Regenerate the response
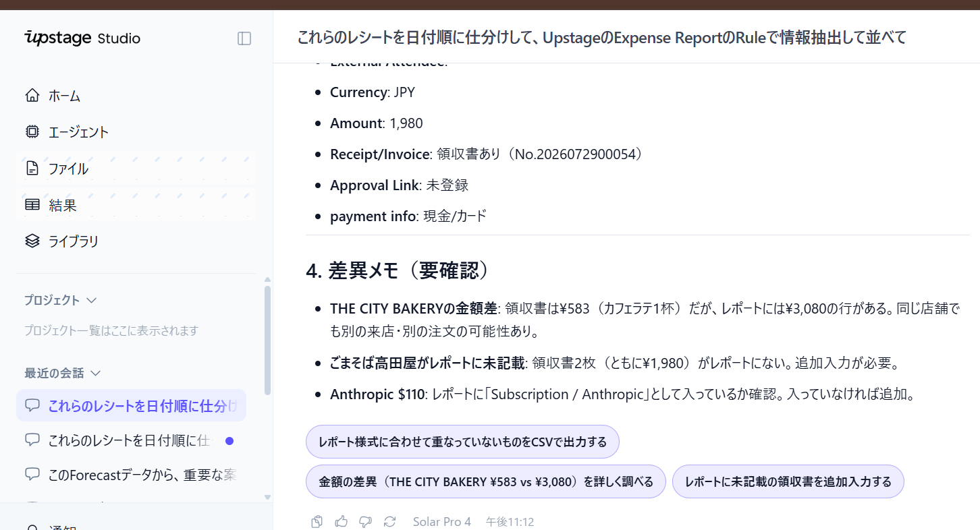 (x=389, y=522)
